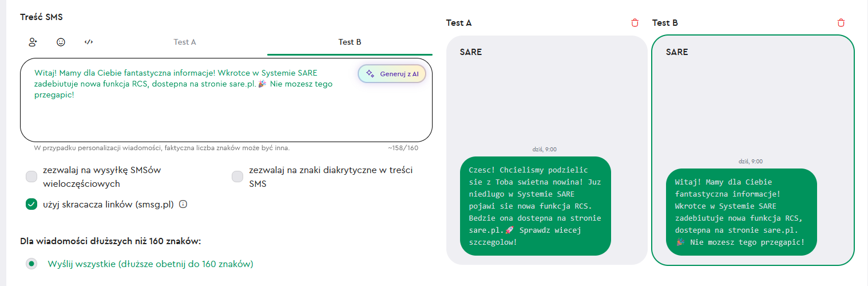Viewport: 868px width, 286px height.
Task: Click info icon beside link shortener option
Action: 183,205
